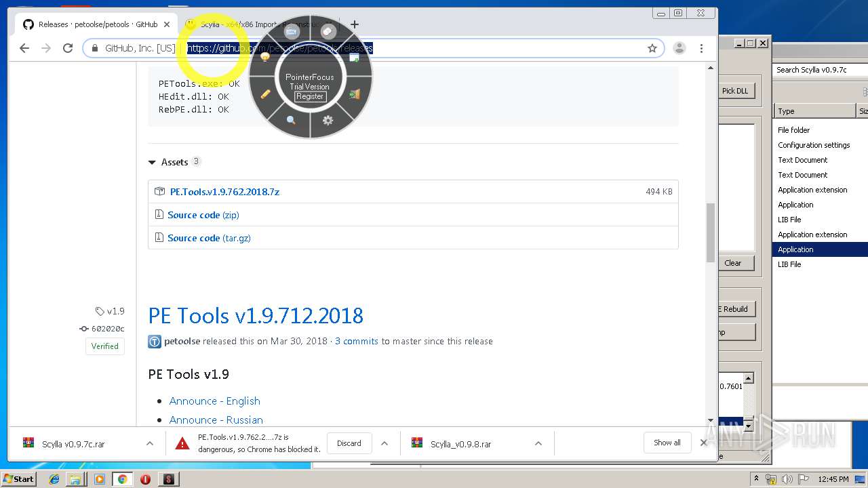Select PointerFocus eraser tool icon
This screenshot has width=868, height=488.
(328, 32)
